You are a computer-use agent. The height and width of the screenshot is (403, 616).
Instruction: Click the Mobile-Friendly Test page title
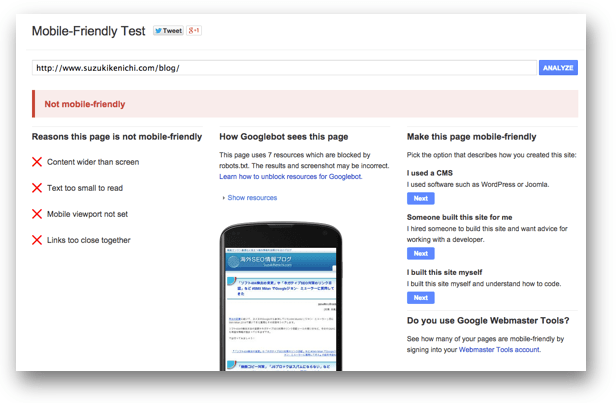[x=88, y=31]
